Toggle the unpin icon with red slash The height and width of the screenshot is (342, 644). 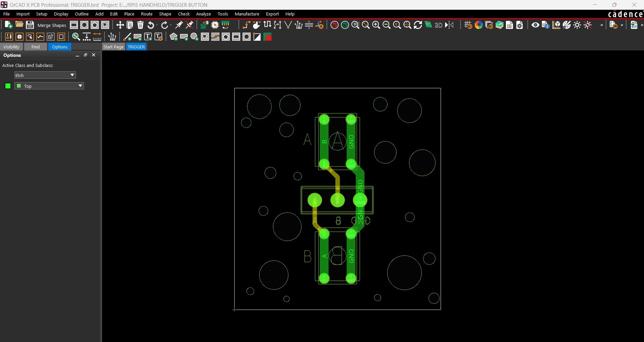point(189,25)
